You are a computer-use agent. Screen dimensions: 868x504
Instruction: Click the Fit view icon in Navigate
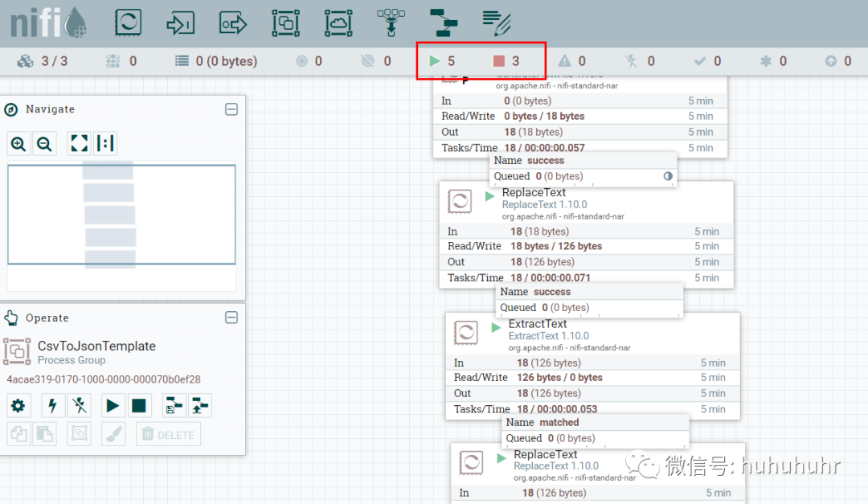pos(79,143)
